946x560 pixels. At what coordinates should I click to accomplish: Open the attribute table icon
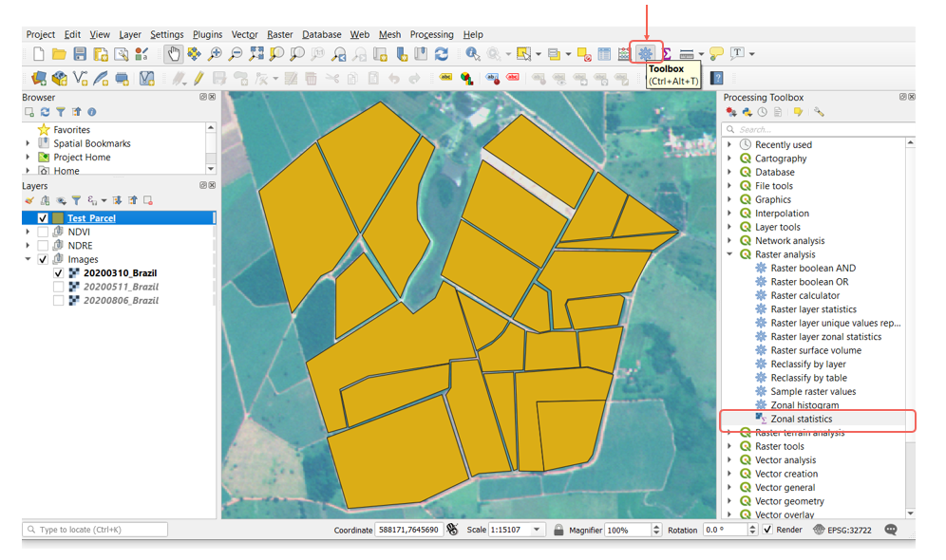tap(604, 54)
